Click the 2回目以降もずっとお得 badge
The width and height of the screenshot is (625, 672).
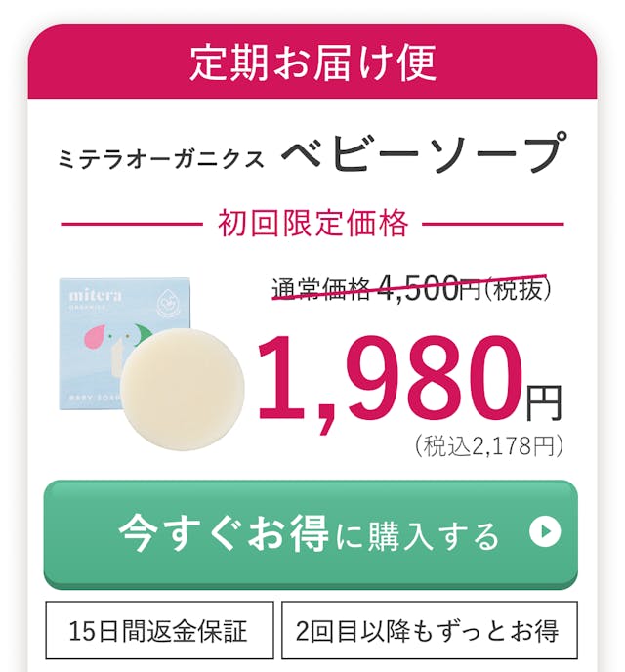[x=428, y=629]
